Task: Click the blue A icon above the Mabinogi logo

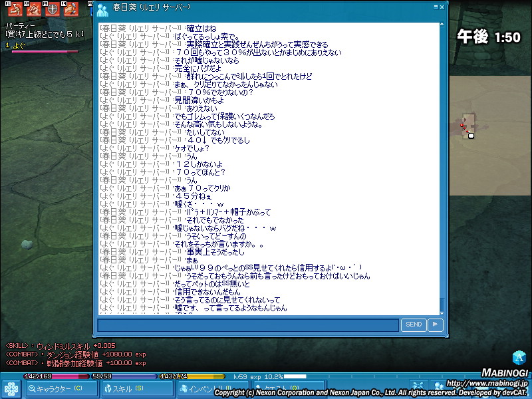Action: [519, 358]
